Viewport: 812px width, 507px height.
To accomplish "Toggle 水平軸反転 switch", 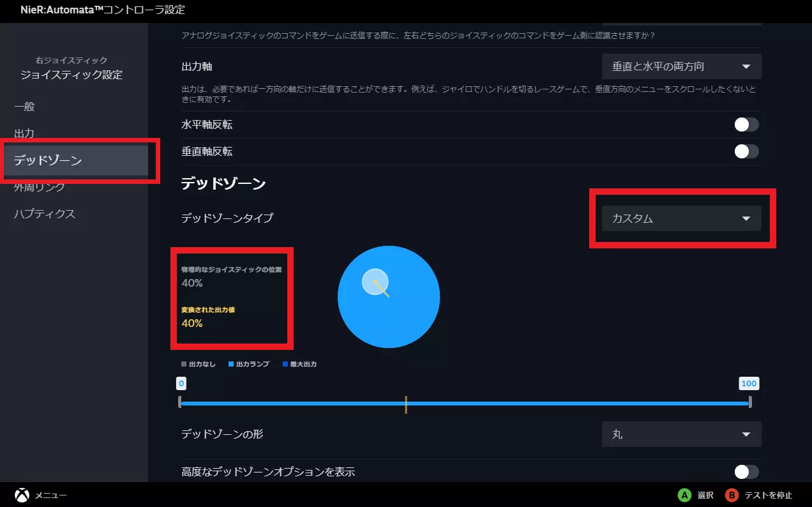I will pyautogui.click(x=746, y=125).
